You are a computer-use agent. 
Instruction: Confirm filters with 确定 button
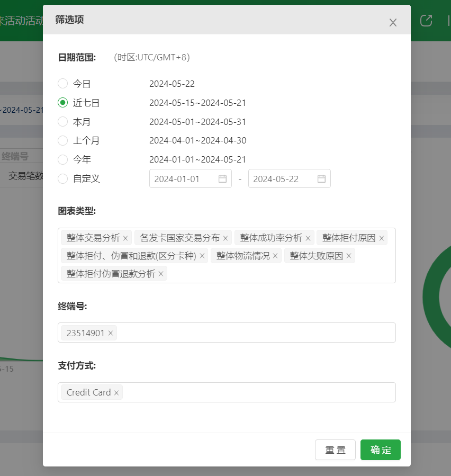tap(381, 450)
